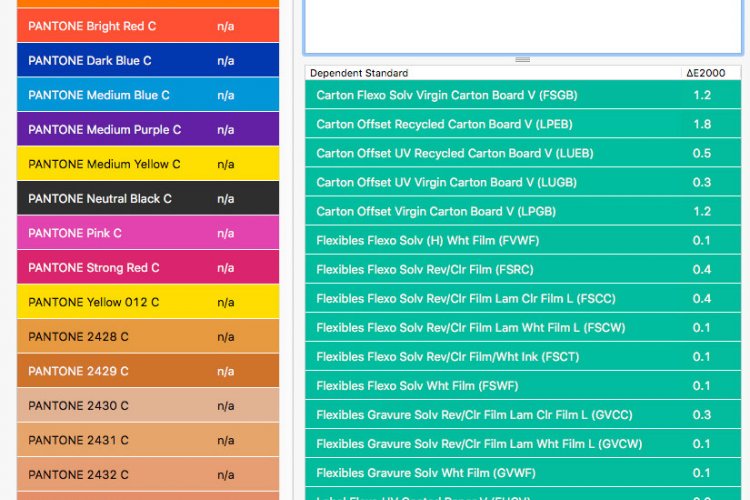Select the PANTONE Medium Blue C swatch
The width and height of the screenshot is (750, 500).
point(148,95)
